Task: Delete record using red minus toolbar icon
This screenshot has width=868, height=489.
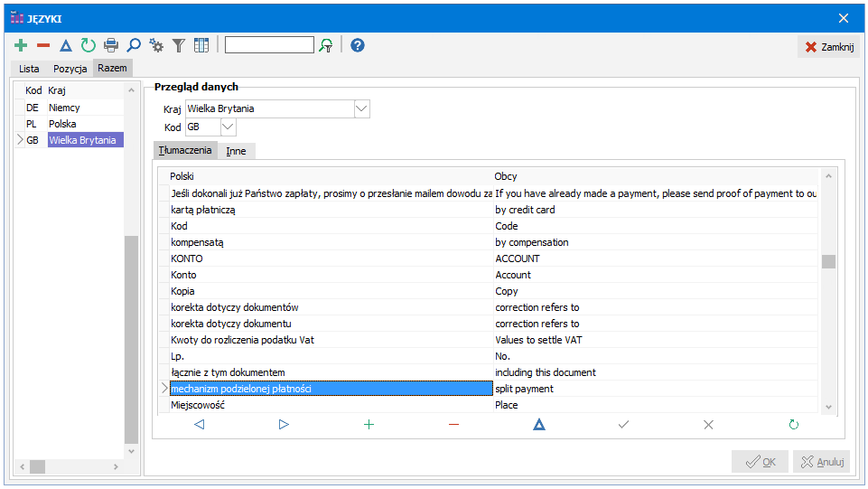Action: click(x=43, y=45)
